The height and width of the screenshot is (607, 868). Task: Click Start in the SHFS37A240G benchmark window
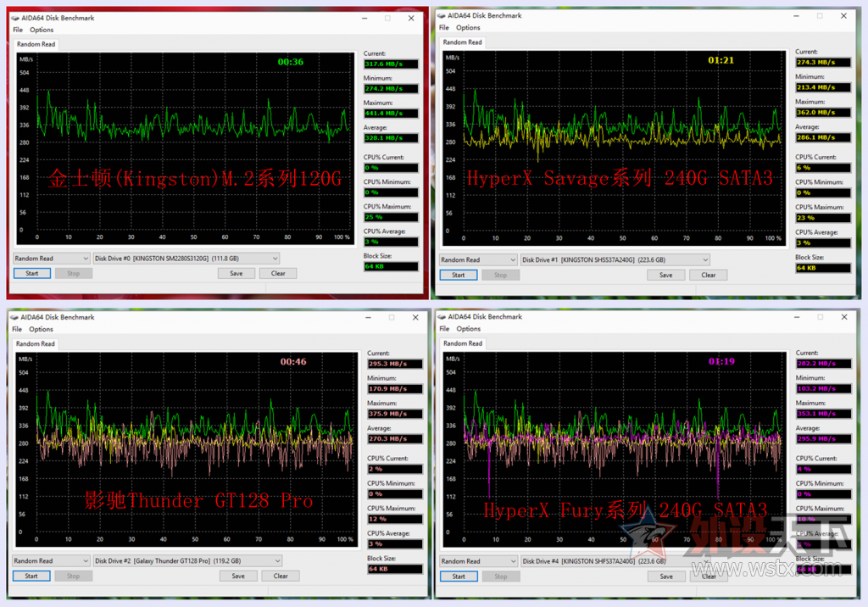click(x=459, y=576)
